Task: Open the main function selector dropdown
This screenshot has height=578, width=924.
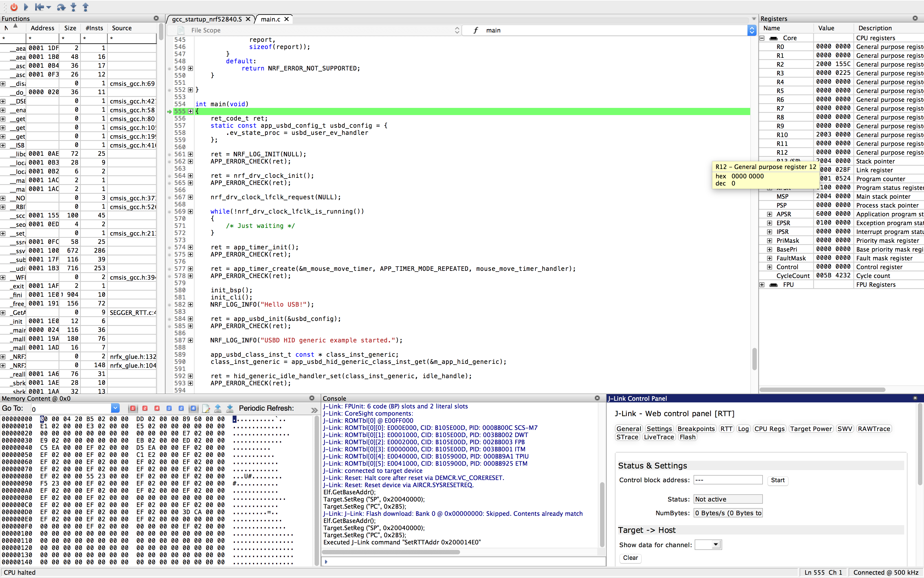Action: point(752,30)
